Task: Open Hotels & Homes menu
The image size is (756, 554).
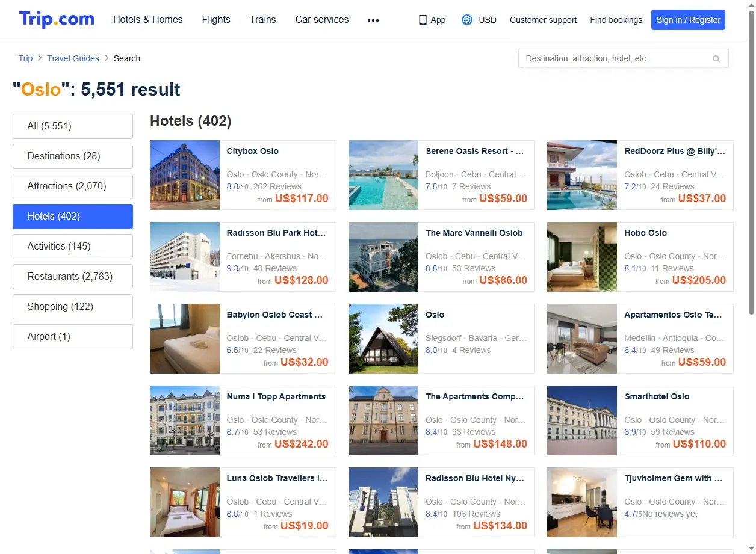Action: click(147, 19)
